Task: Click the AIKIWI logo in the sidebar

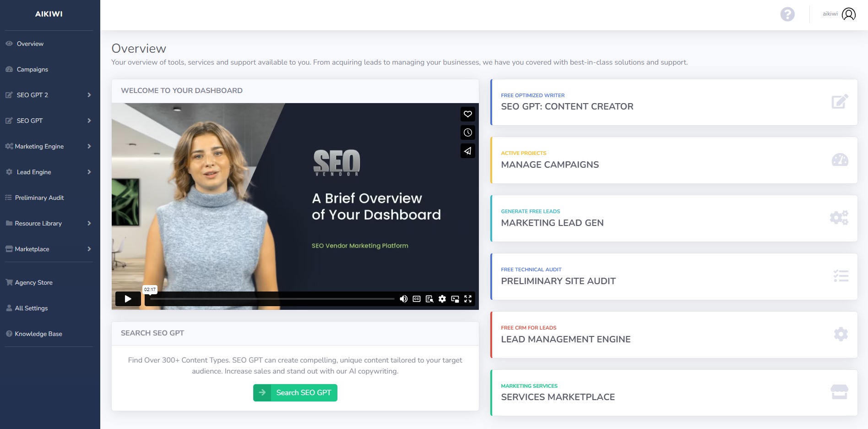Action: pyautogui.click(x=49, y=14)
